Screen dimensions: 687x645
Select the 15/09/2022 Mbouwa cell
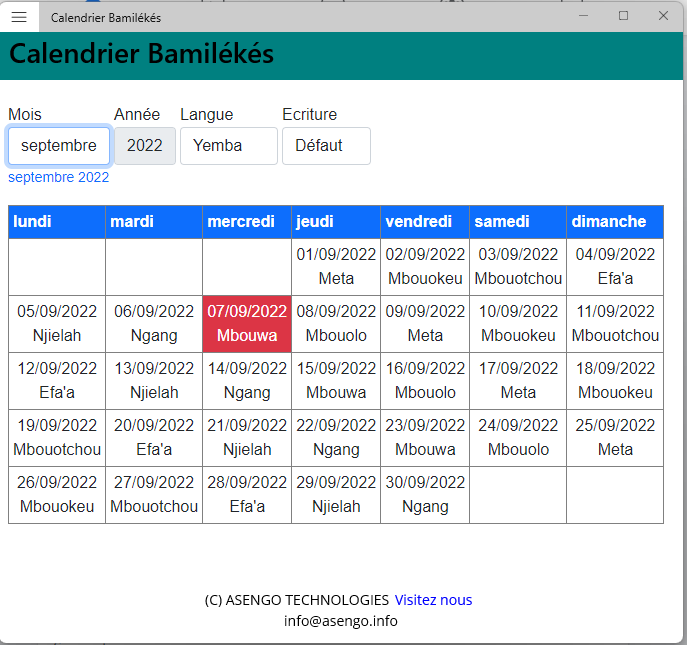336,381
